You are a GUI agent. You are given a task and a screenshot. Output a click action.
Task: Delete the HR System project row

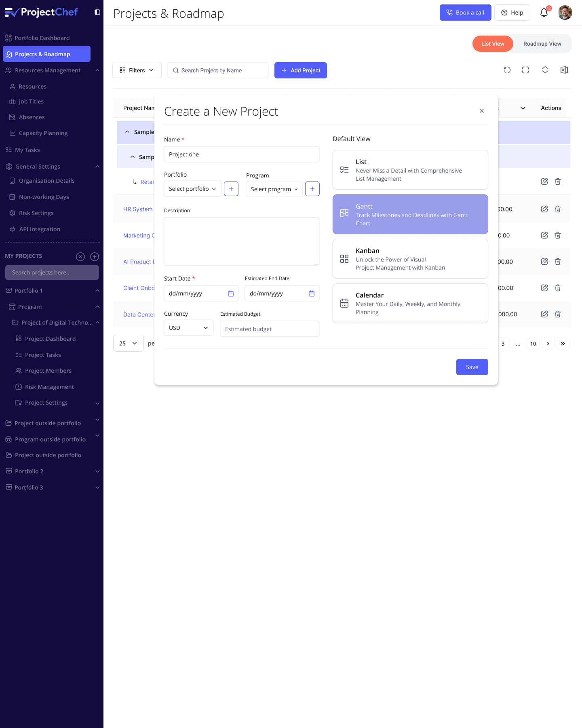(558, 209)
